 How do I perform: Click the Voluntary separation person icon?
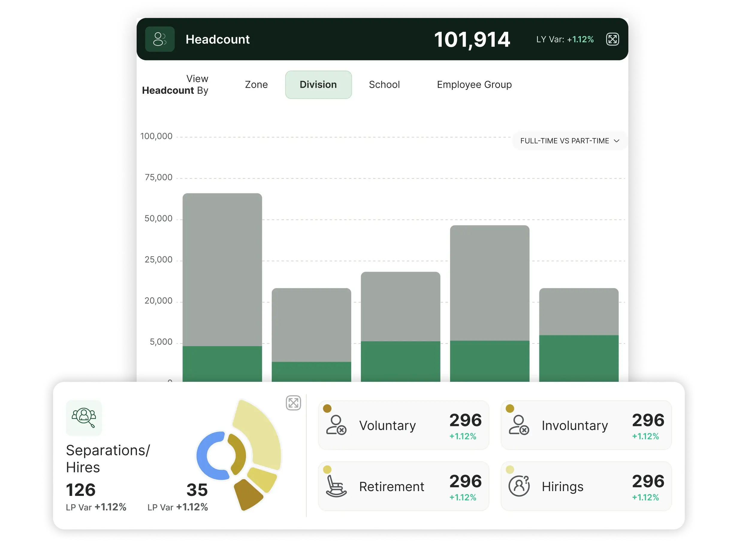coord(336,425)
